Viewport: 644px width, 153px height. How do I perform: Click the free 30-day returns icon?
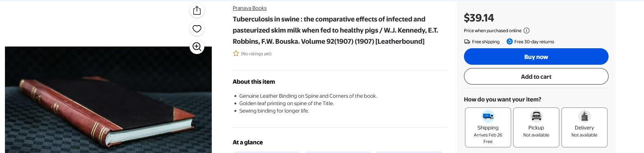[510, 42]
